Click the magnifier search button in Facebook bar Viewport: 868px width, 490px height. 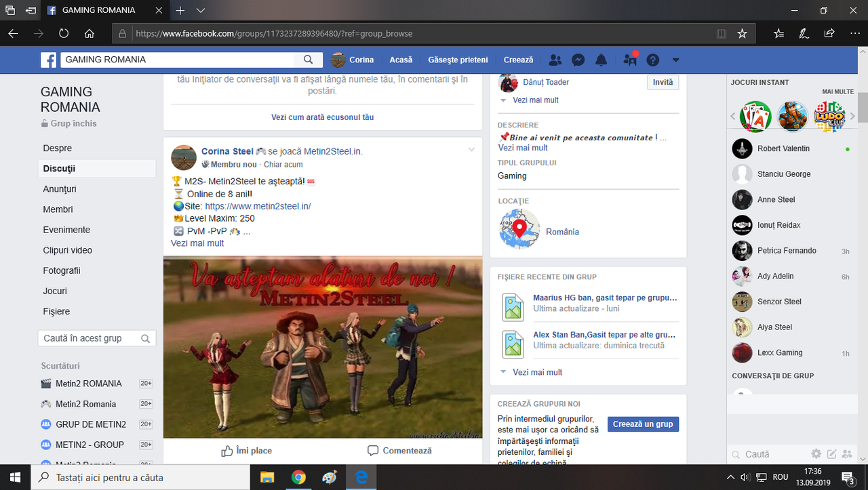[x=309, y=60]
